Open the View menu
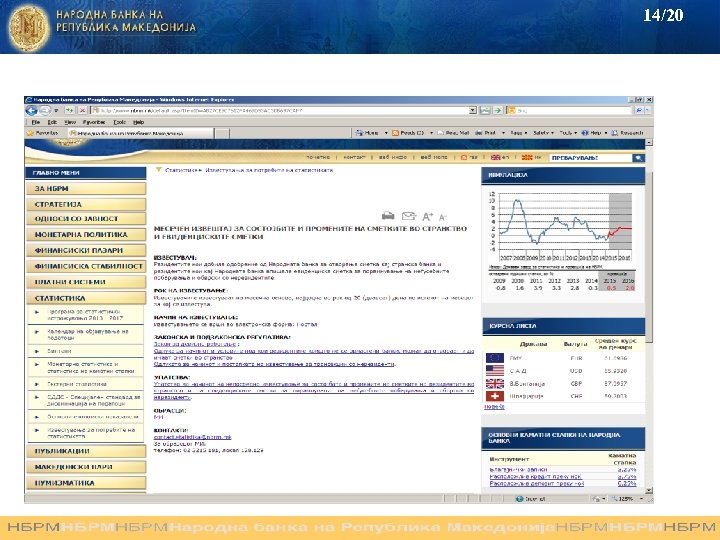 pos(70,122)
